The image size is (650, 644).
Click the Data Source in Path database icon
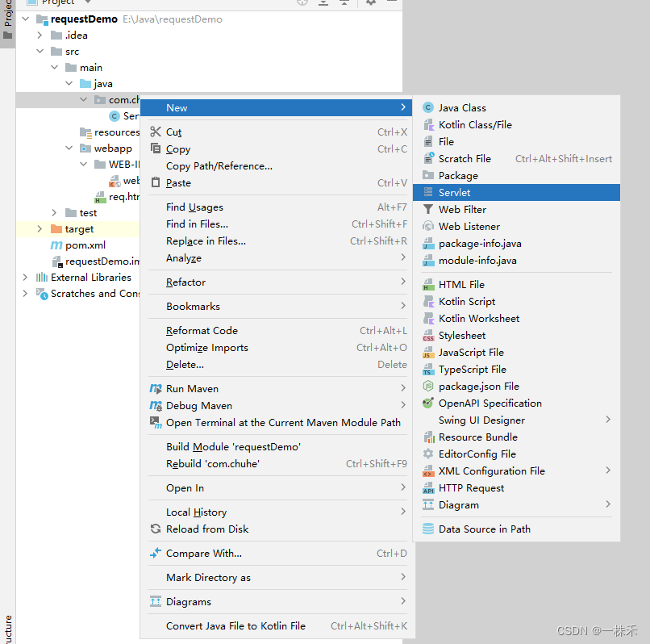pyautogui.click(x=427, y=529)
